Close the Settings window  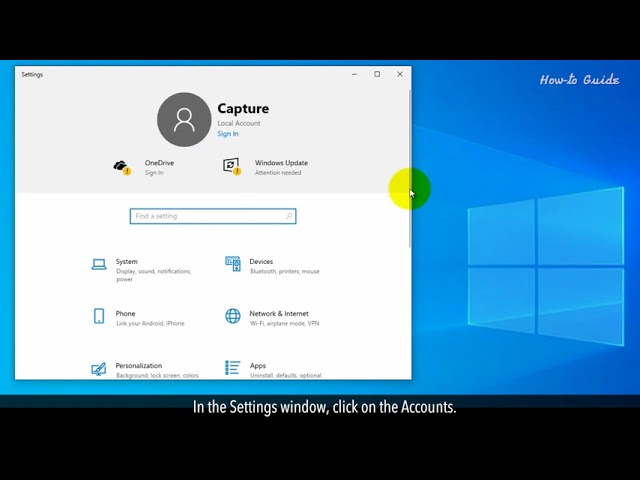point(400,74)
